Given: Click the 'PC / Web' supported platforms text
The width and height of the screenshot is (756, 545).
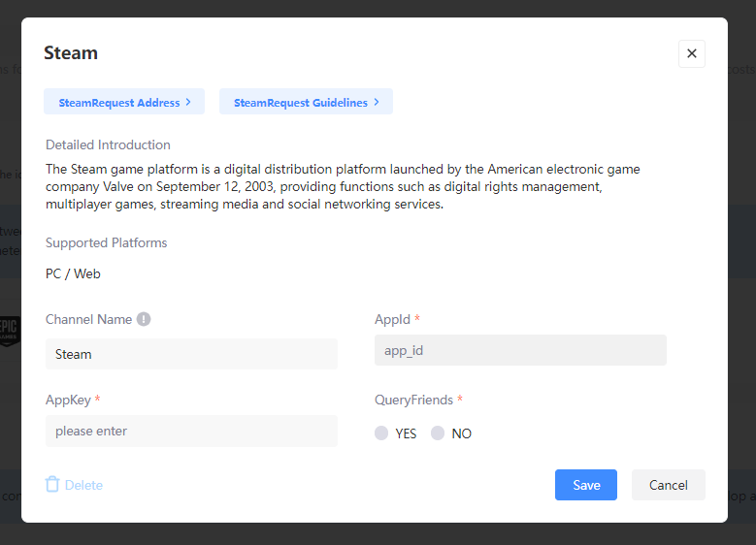Looking at the screenshot, I should 73,273.
